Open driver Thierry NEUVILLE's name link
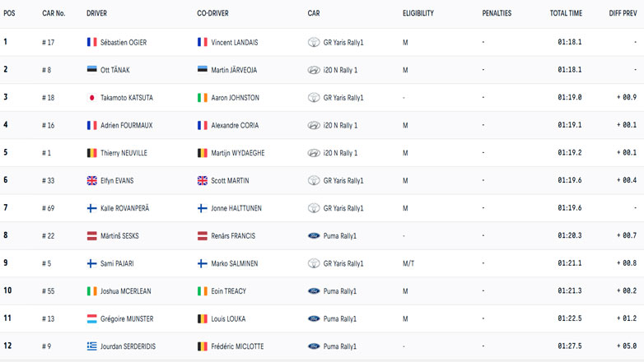Screen dimensions: 644x362 point(127,153)
